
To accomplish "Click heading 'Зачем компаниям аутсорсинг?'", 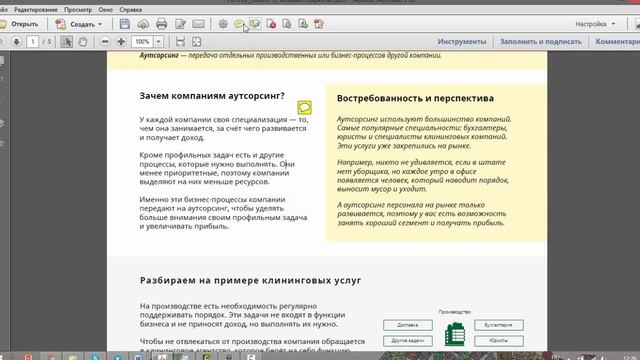I will tap(212, 96).
